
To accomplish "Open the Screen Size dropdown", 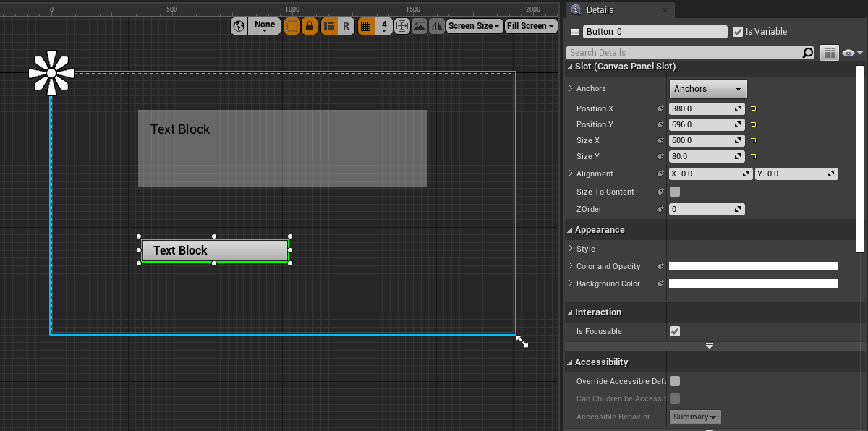I will tap(475, 26).
